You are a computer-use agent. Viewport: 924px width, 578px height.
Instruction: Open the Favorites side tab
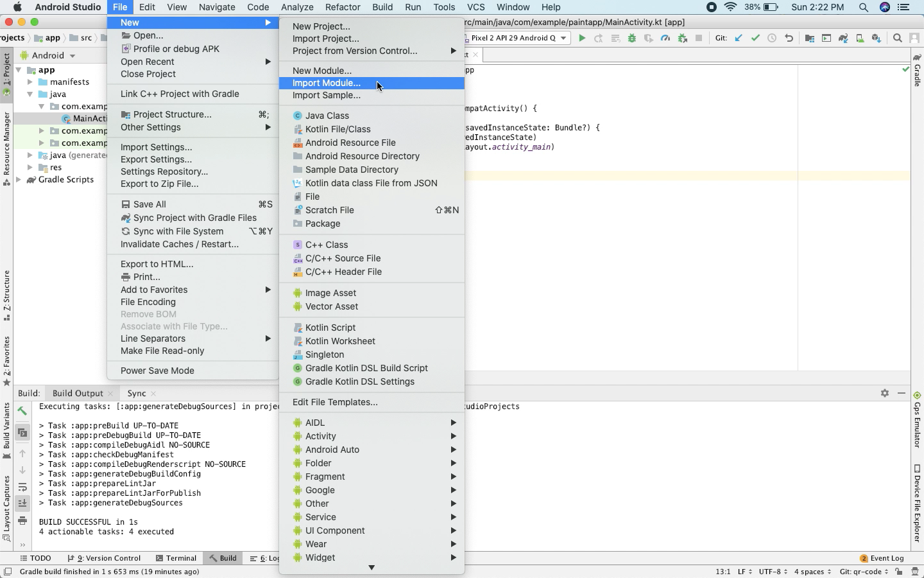click(6, 361)
